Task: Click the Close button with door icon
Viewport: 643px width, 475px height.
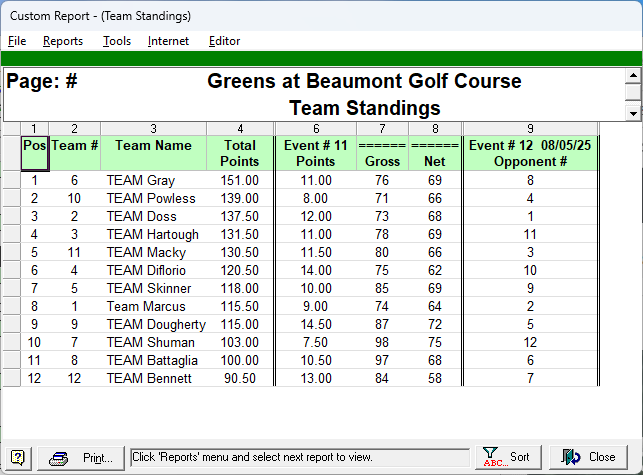Action: (590, 457)
